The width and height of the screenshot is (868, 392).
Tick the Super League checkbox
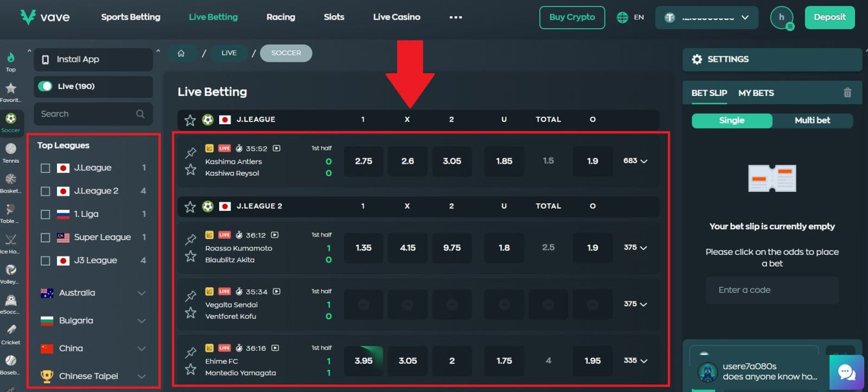click(x=46, y=237)
